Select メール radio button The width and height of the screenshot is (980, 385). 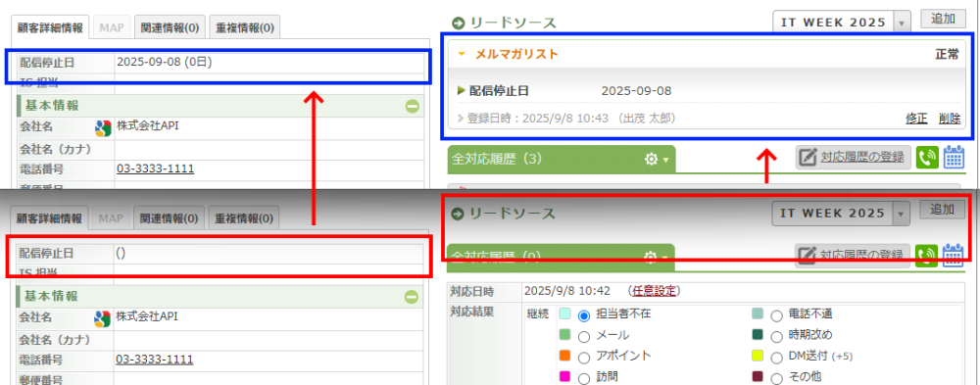[x=584, y=336]
